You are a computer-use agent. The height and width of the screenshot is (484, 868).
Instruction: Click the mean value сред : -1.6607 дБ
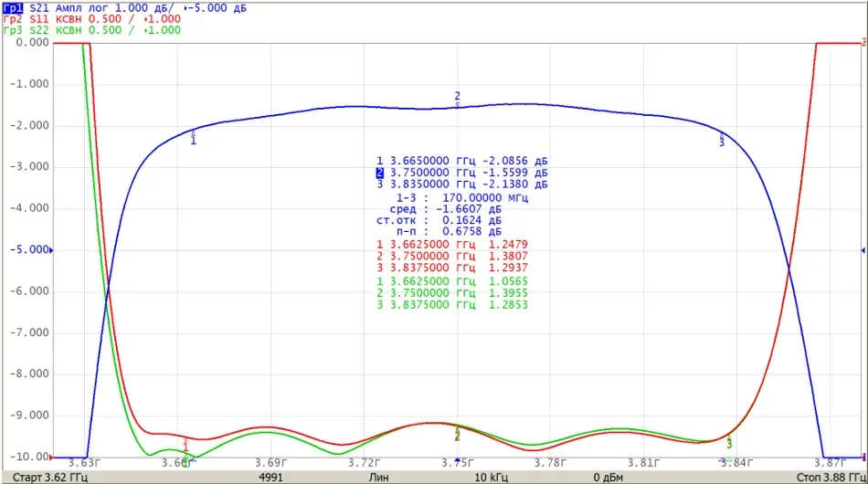pos(445,209)
